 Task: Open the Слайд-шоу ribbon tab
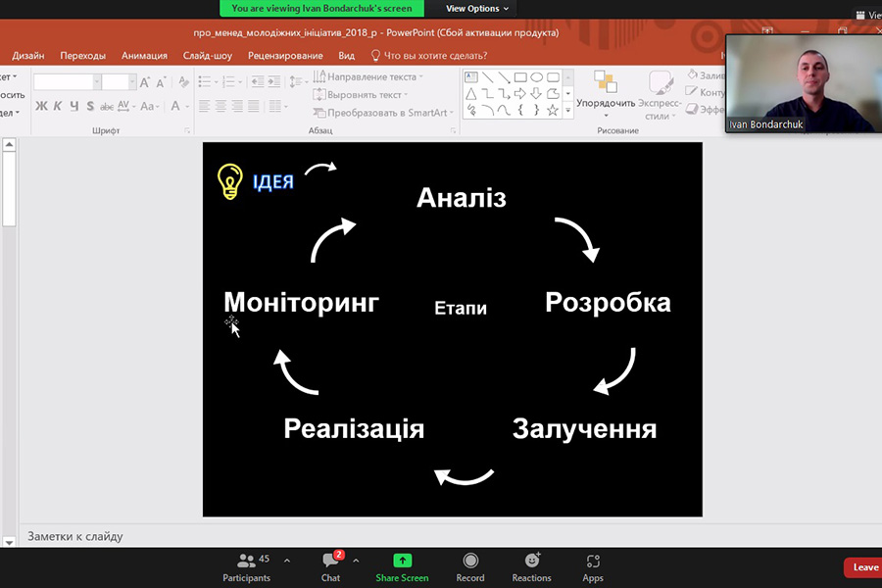[208, 56]
